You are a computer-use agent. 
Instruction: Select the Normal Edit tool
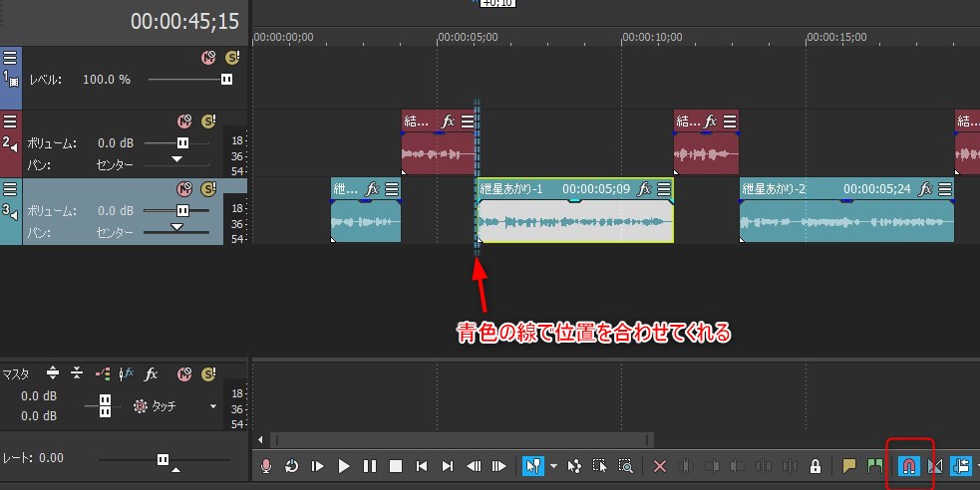coord(533,466)
